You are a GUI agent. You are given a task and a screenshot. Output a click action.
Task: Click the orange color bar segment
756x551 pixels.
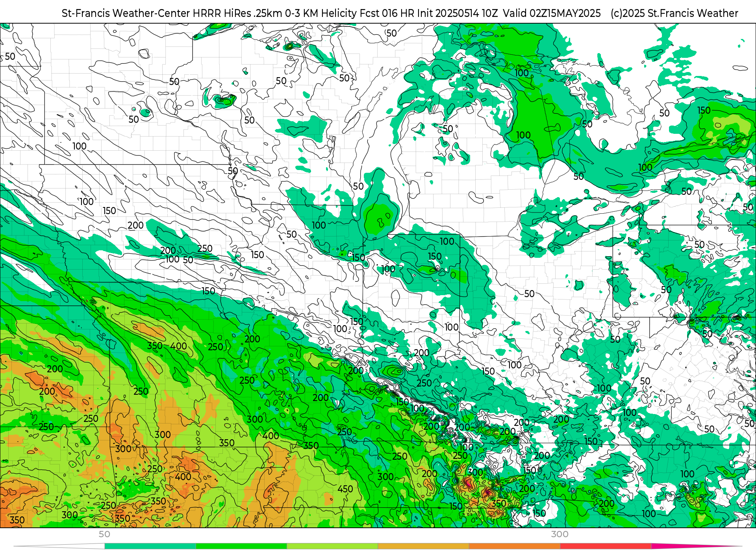[514, 546]
